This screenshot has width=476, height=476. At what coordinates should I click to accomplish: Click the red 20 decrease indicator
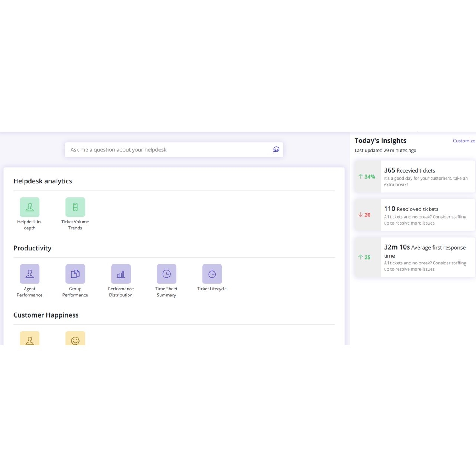point(364,215)
